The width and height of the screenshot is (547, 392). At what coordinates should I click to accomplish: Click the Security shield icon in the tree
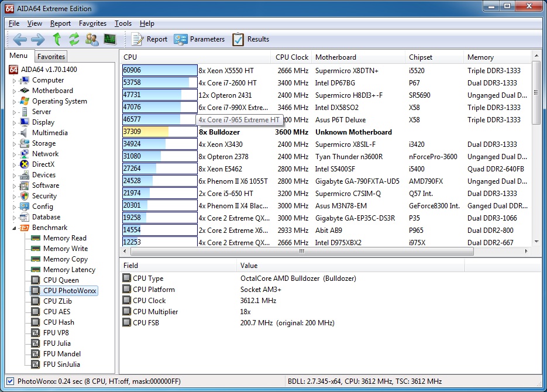[x=25, y=195]
